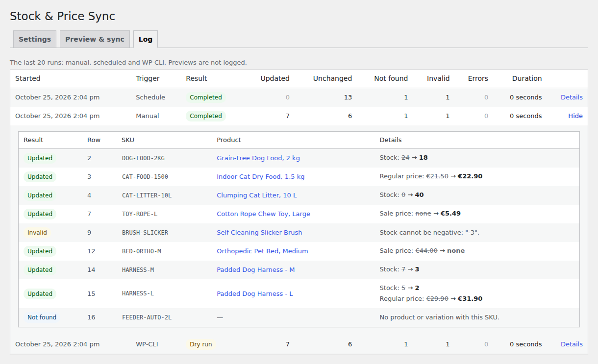The image size is (598, 364).
Task: Click the Schedule trigger cell
Action: pos(150,97)
